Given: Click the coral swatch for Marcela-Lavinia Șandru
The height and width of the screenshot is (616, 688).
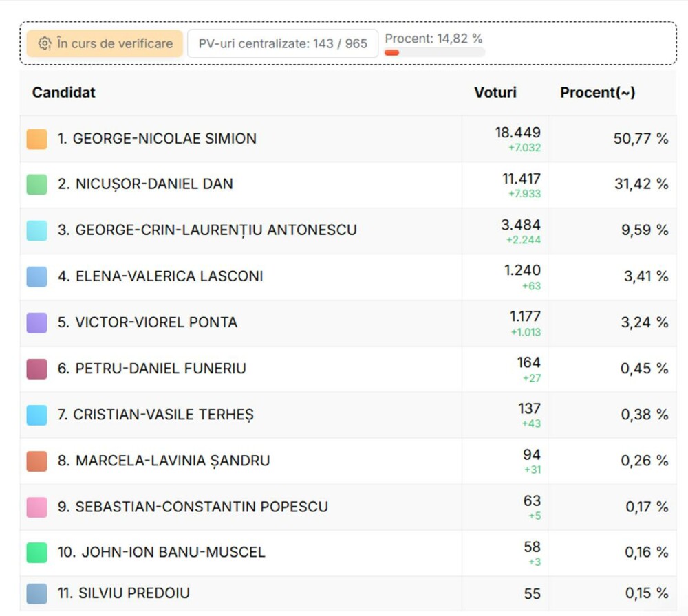Looking at the screenshot, I should (36, 461).
